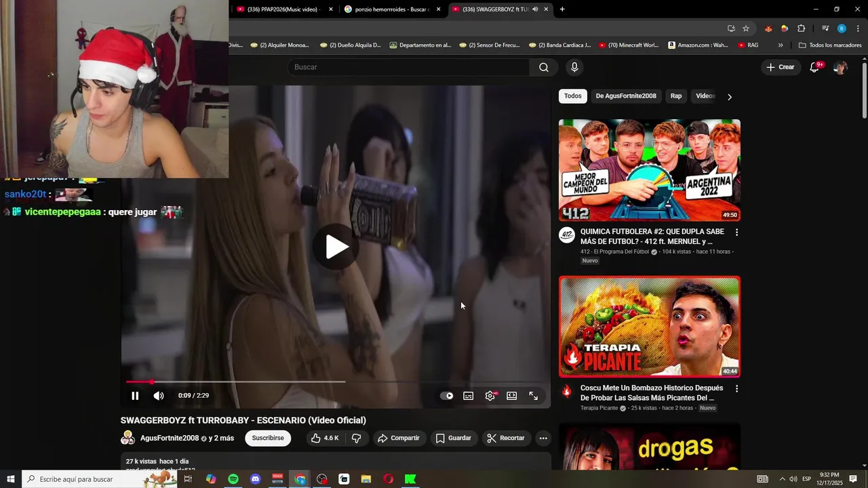Image resolution: width=868 pixels, height=488 pixels.
Task: Open the Windows notification center
Action: (853, 479)
